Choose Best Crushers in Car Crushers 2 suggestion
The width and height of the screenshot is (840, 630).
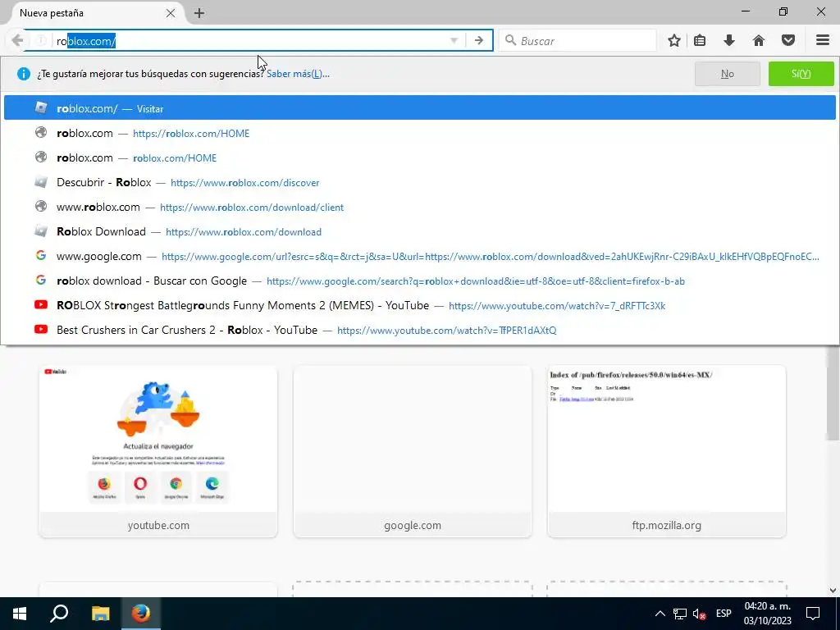[x=420, y=330]
